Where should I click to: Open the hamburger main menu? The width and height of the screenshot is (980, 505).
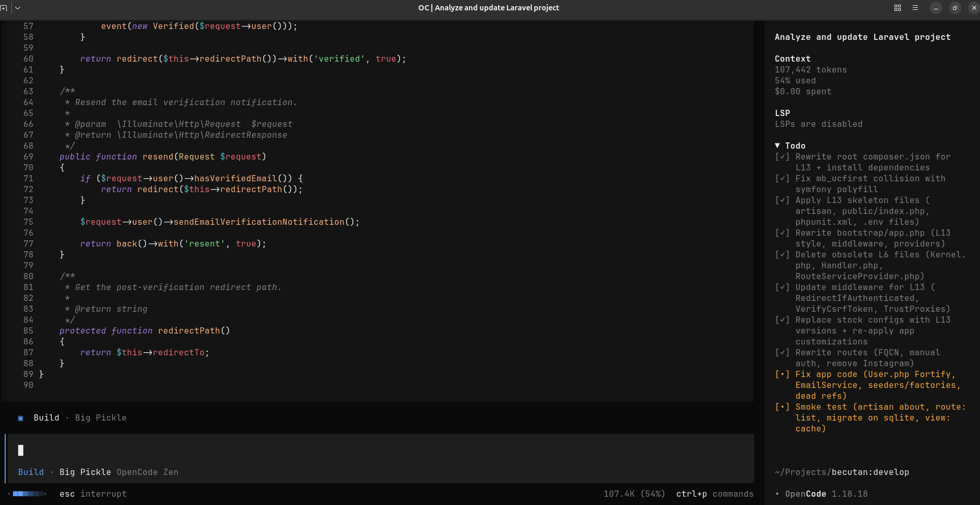pyautogui.click(x=915, y=8)
